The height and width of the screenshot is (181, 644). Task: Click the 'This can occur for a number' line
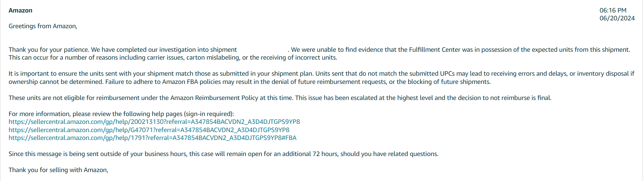pyautogui.click(x=173, y=57)
